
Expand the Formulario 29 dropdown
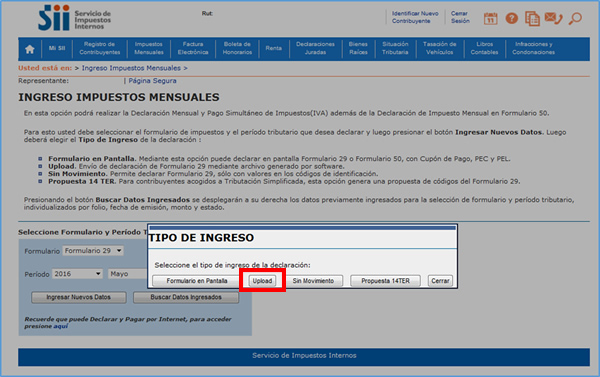(93, 251)
